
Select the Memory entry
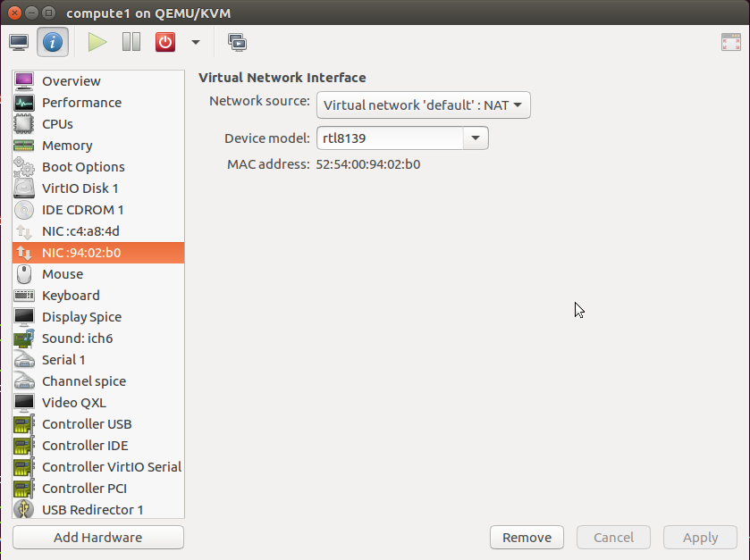(x=98, y=146)
